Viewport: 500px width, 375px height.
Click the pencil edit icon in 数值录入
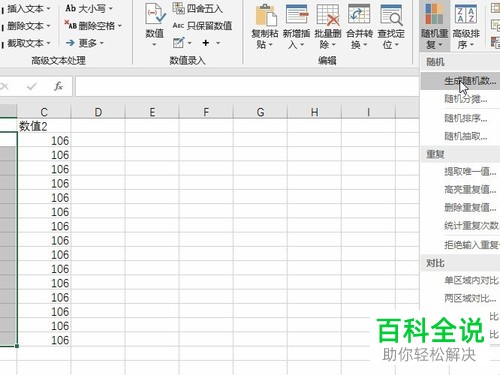pos(178,43)
